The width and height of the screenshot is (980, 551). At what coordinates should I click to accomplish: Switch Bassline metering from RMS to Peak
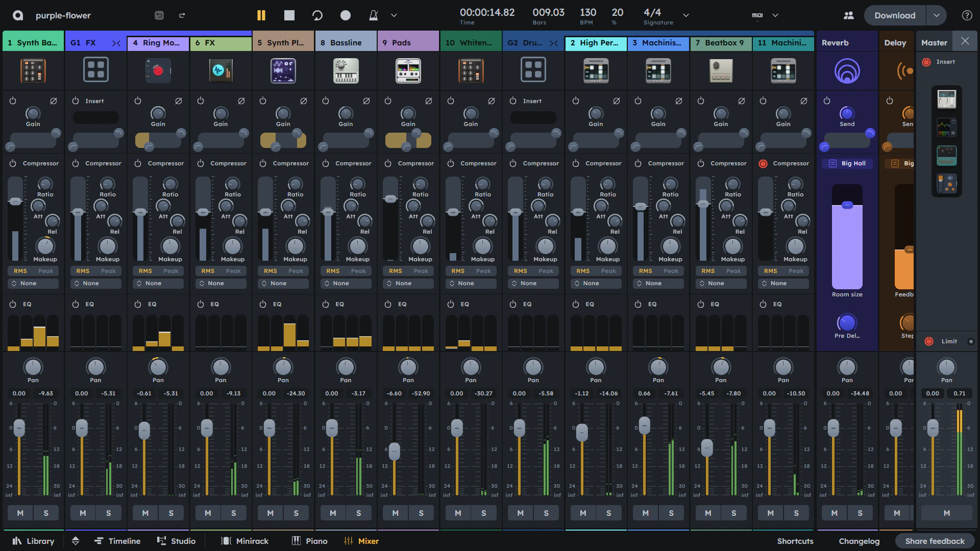click(x=359, y=271)
